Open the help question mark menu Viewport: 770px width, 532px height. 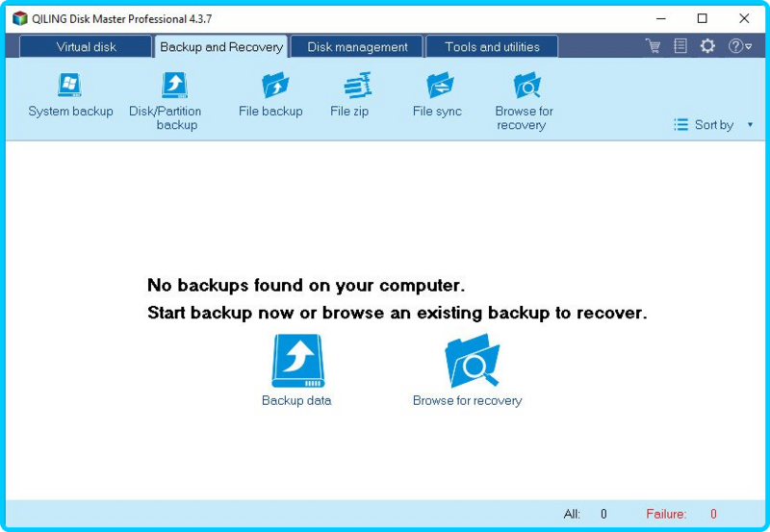click(x=739, y=46)
